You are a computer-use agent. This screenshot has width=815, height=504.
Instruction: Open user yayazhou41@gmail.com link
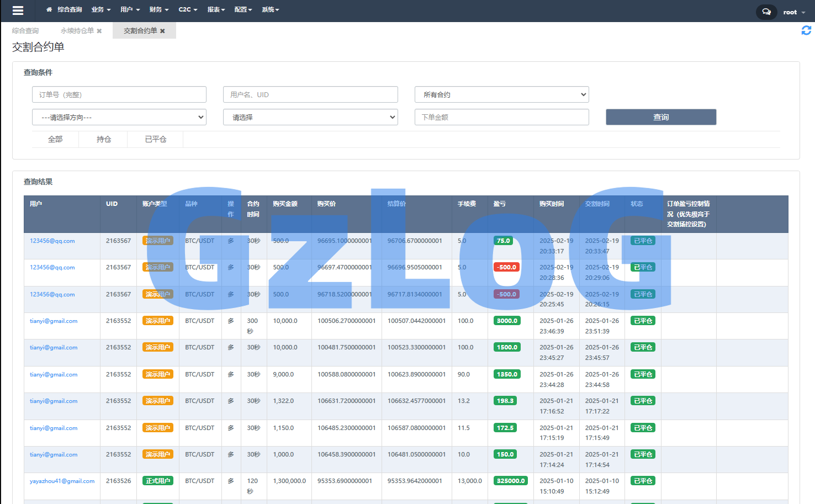(x=62, y=481)
